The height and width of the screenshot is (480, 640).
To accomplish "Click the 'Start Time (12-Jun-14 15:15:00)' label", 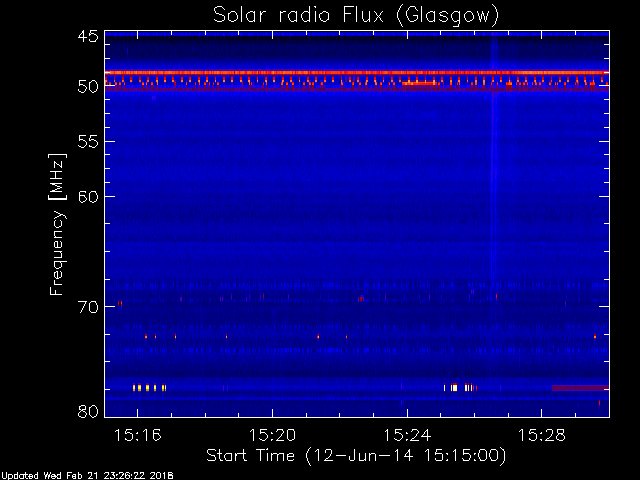I will tap(356, 456).
